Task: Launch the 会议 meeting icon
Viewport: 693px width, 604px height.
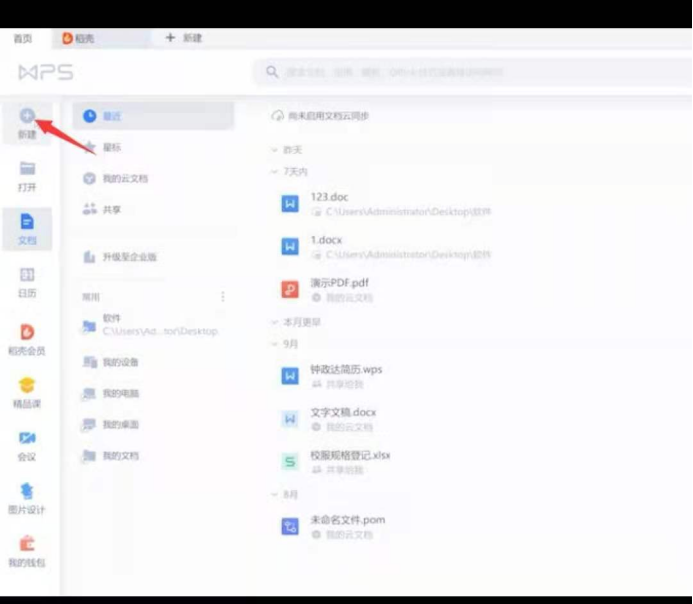Action: click(x=27, y=438)
